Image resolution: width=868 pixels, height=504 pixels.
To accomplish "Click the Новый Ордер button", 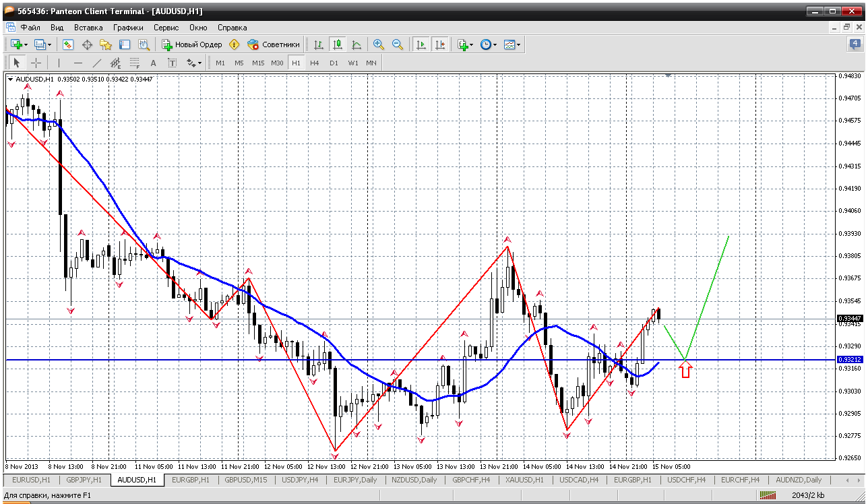I will click(x=191, y=44).
